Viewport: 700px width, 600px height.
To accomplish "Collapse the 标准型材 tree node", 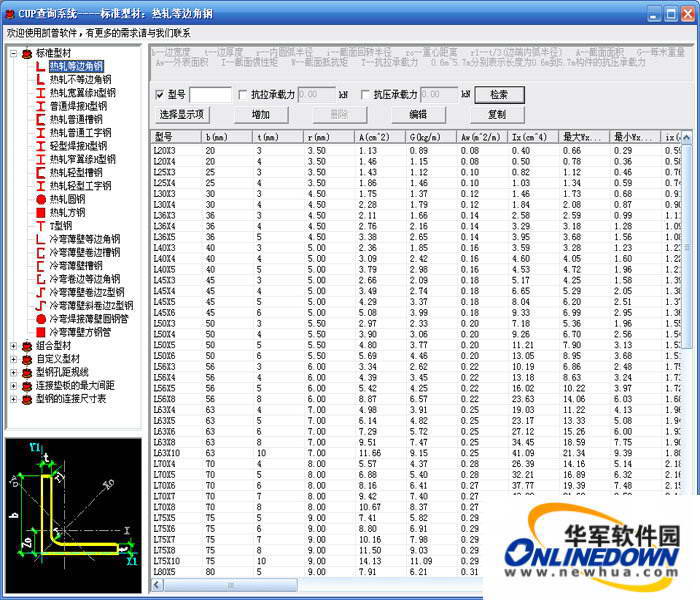I will tap(13, 53).
